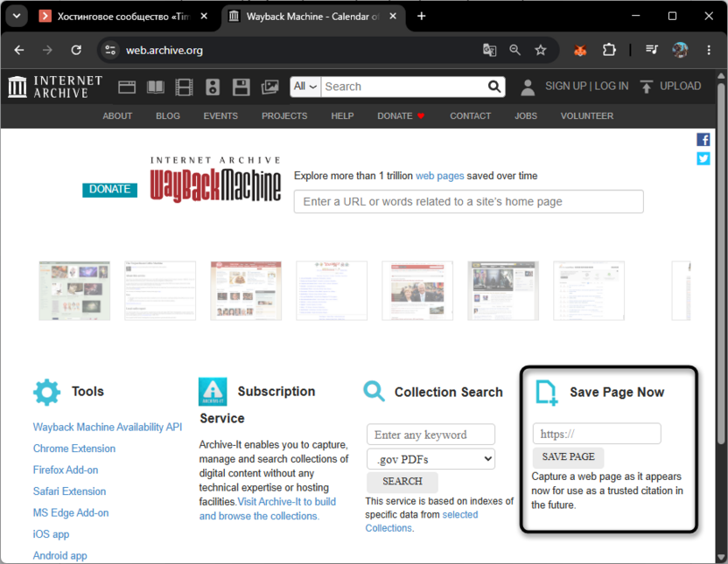The width and height of the screenshot is (728, 564).
Task: Open the Chrome profile avatar
Action: [x=680, y=50]
